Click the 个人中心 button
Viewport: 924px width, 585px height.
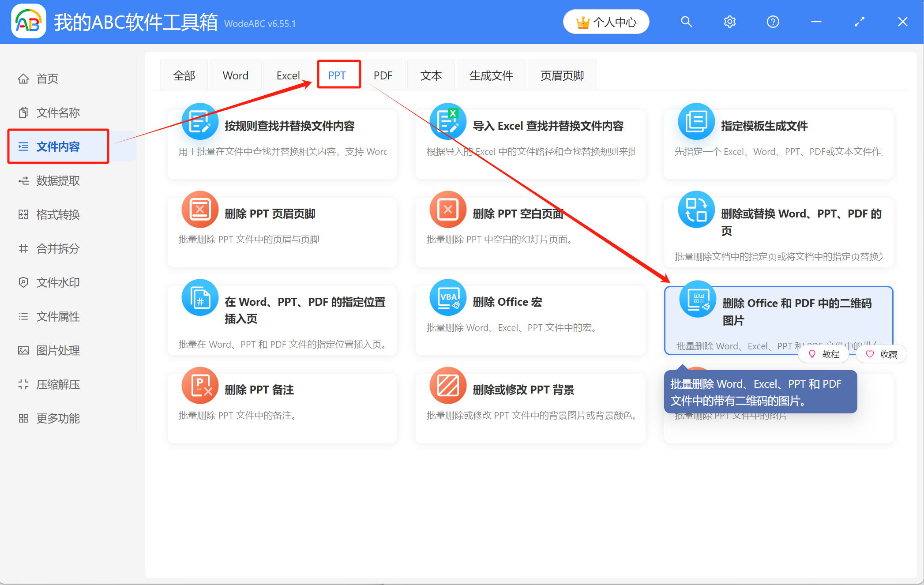tap(606, 21)
